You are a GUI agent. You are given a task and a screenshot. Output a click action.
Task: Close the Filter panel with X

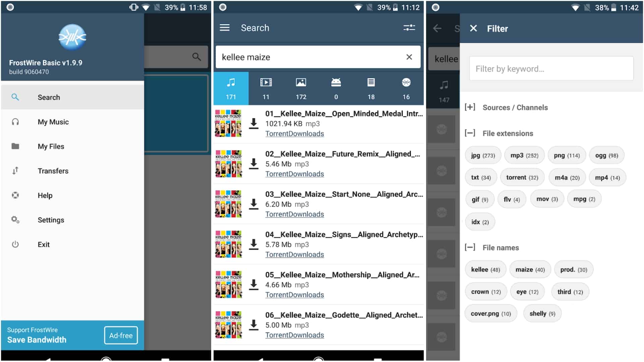pos(473,28)
